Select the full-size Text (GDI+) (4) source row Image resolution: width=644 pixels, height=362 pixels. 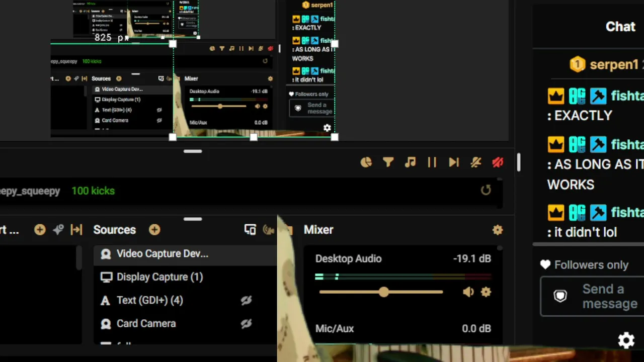point(185,300)
